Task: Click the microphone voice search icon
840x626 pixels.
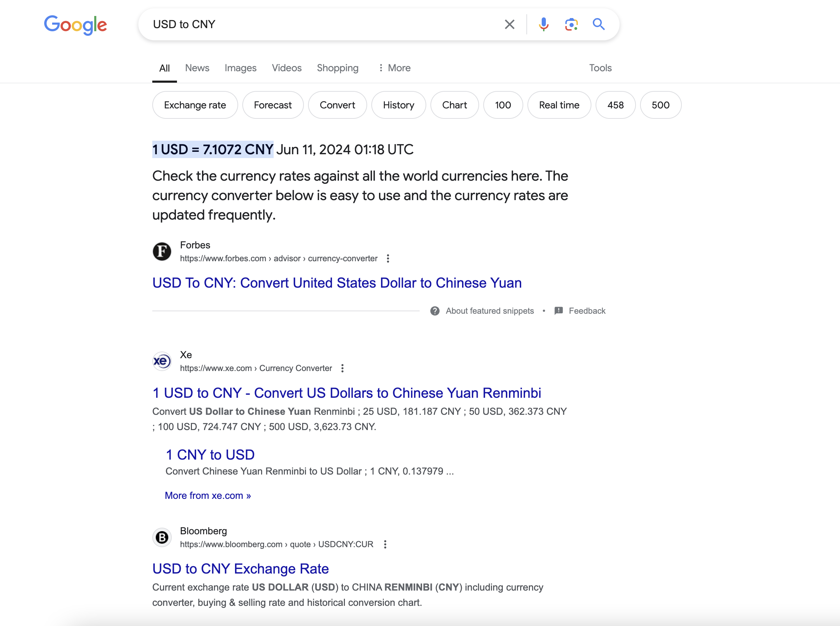Action: [544, 24]
